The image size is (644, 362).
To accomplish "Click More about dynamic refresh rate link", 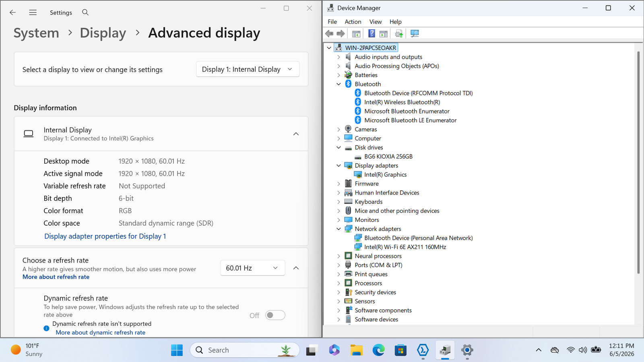I will 100,332.
